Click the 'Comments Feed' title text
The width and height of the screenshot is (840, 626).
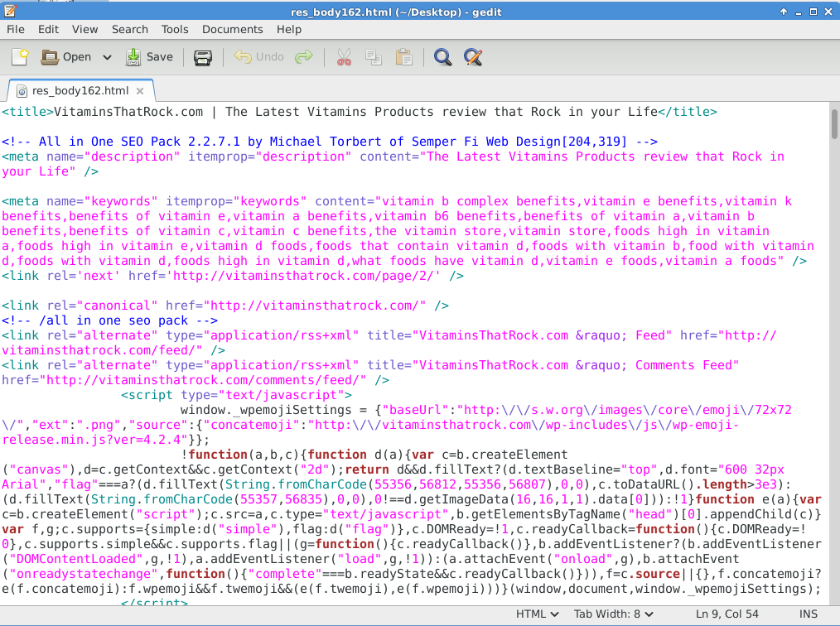683,365
